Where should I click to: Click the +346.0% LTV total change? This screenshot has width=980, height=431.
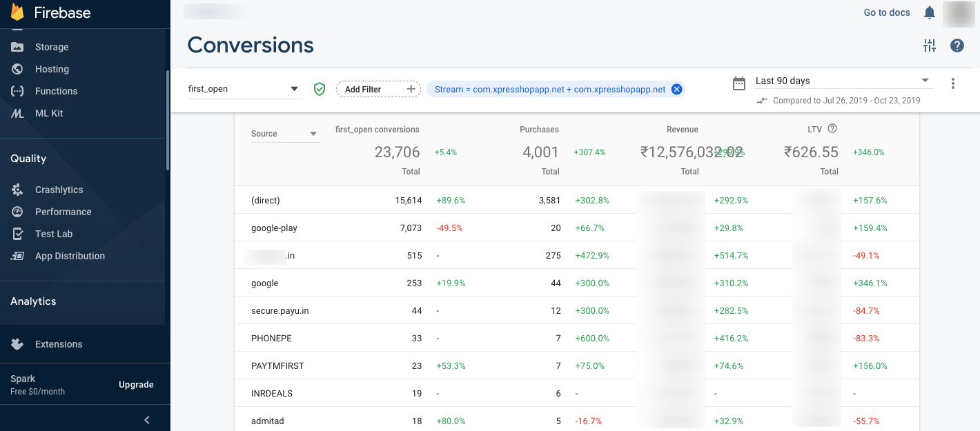pos(868,152)
